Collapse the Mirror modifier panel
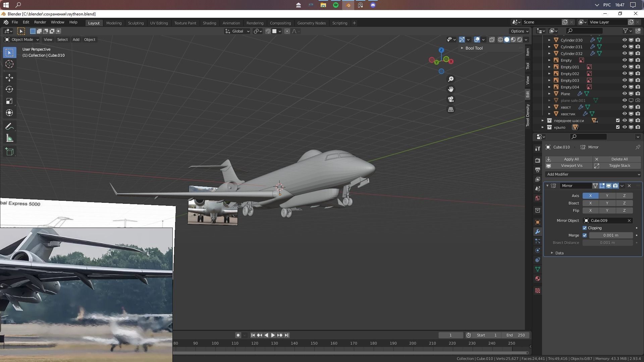The image size is (644, 362). (547, 186)
